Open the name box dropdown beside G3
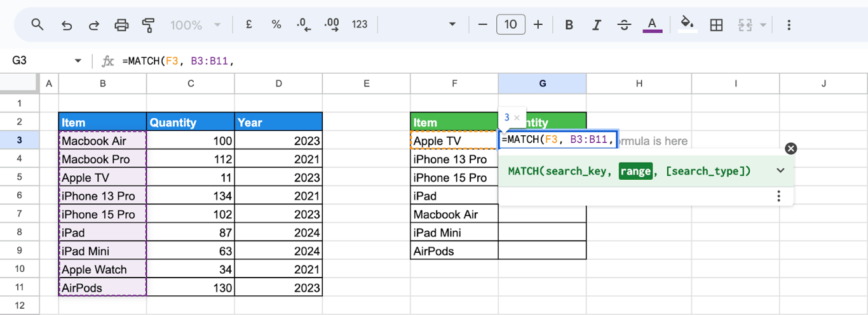868x315 pixels. pyautogui.click(x=78, y=61)
